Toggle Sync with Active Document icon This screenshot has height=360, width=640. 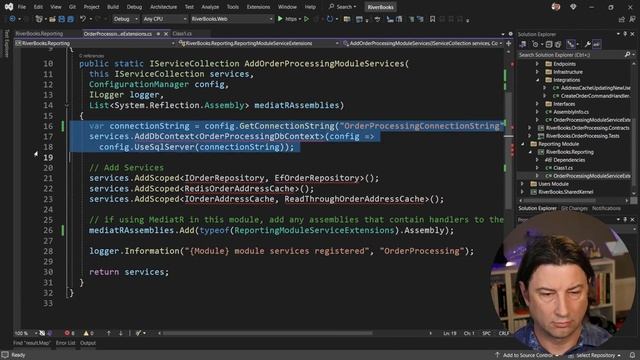pyautogui.click(x=571, y=44)
